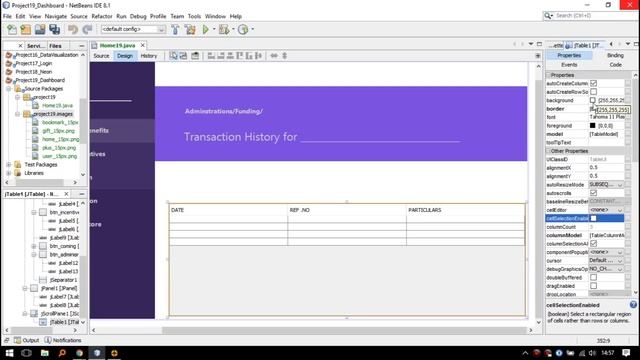Open autoResizeMode dropdown
Screen dimensions: 640x360
606,184
